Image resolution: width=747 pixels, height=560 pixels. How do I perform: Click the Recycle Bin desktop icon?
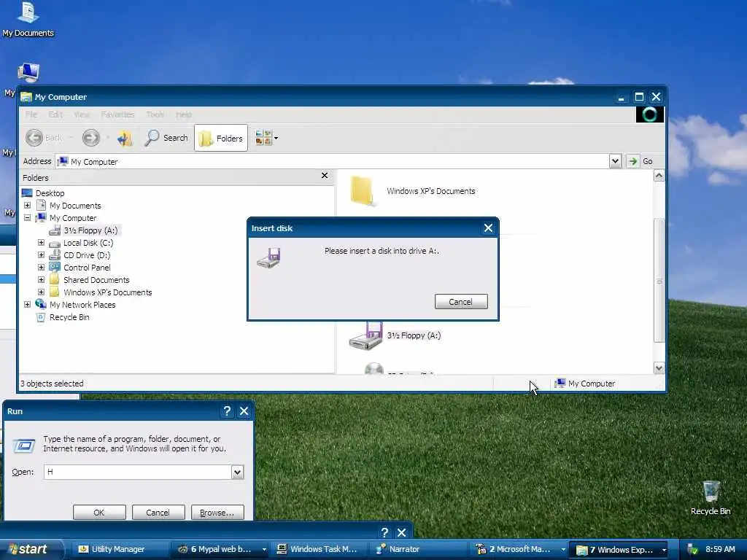711,497
